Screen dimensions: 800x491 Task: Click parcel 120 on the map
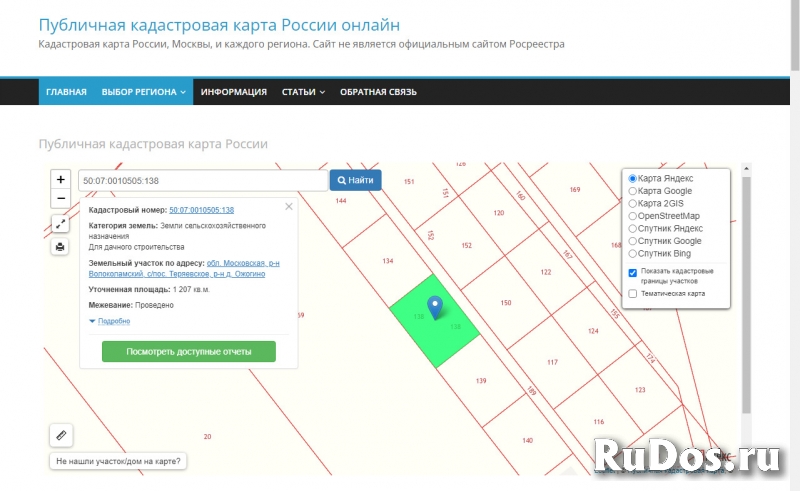(498, 213)
